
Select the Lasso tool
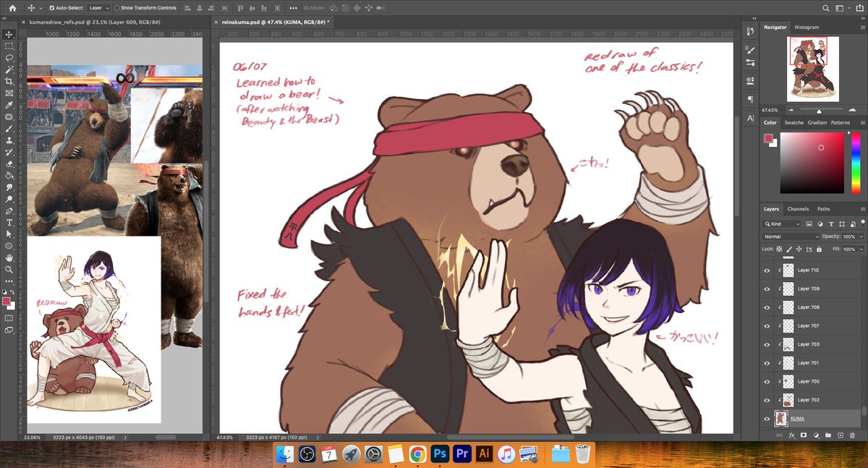pos(9,57)
